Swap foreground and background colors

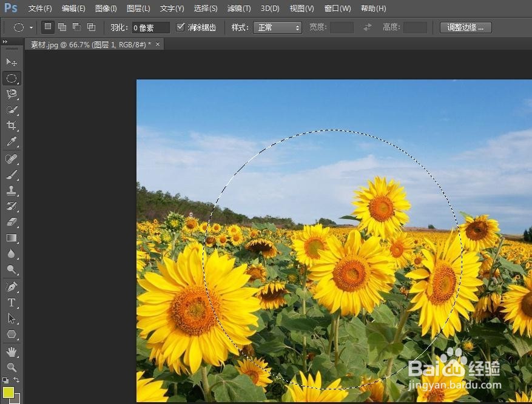coord(16,380)
